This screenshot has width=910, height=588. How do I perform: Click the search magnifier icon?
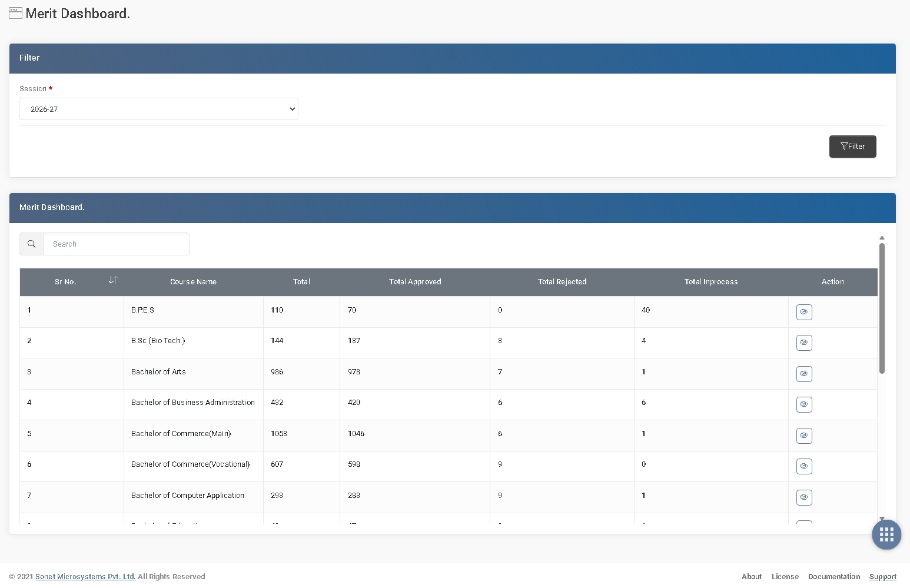pyautogui.click(x=32, y=244)
